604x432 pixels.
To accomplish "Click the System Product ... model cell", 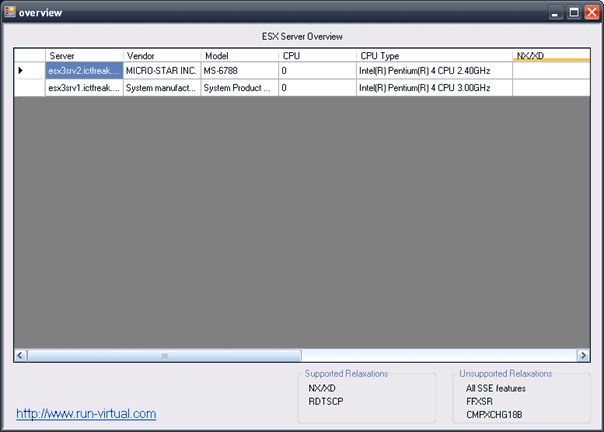I will (240, 88).
